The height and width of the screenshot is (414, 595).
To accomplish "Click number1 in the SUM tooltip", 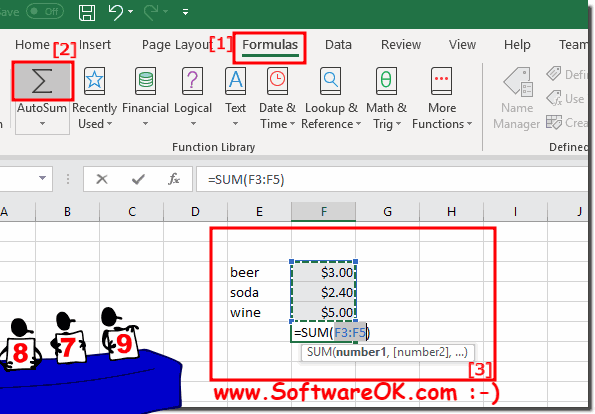I will 361,352.
